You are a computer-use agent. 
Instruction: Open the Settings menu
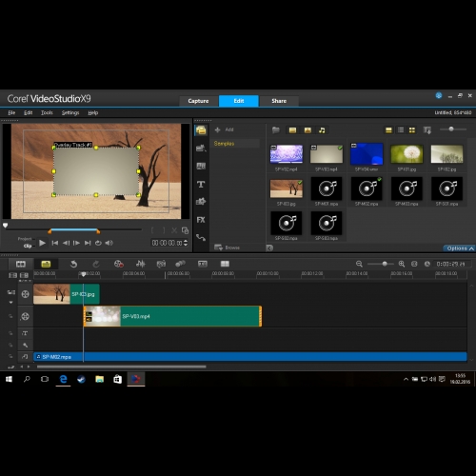pyautogui.click(x=70, y=112)
